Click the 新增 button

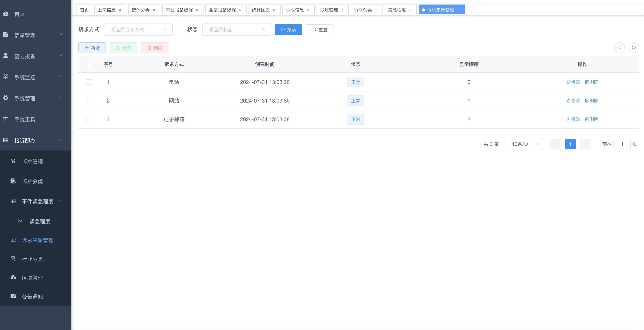click(x=92, y=47)
